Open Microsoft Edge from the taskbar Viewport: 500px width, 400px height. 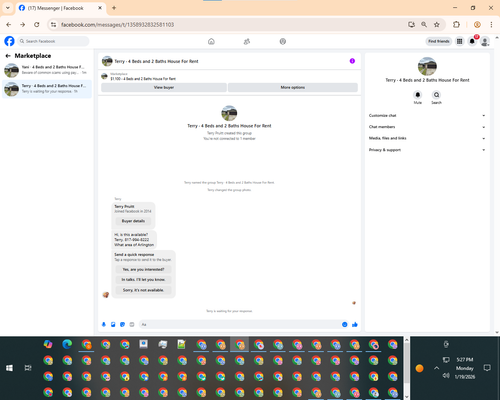(67, 344)
